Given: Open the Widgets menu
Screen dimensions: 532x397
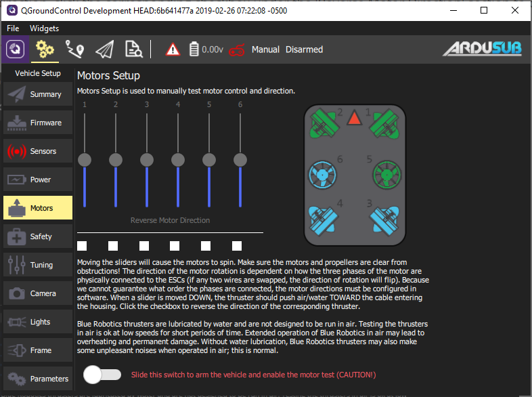Looking at the screenshot, I should pos(45,28).
